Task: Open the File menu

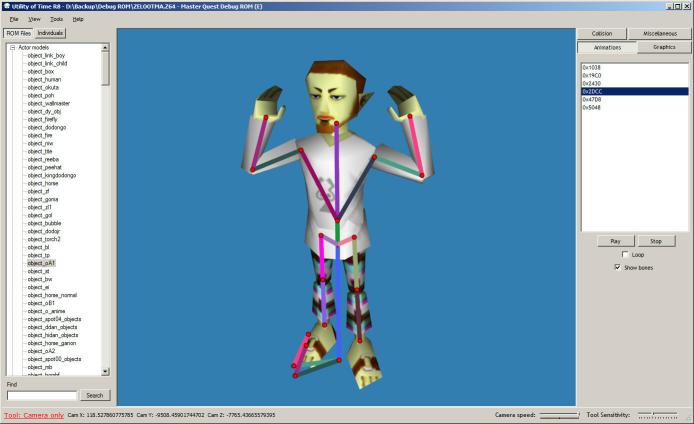Action: coord(14,19)
